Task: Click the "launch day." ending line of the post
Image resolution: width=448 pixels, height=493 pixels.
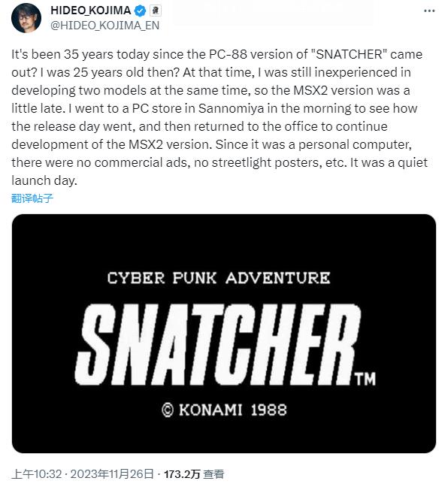Action: 44,180
